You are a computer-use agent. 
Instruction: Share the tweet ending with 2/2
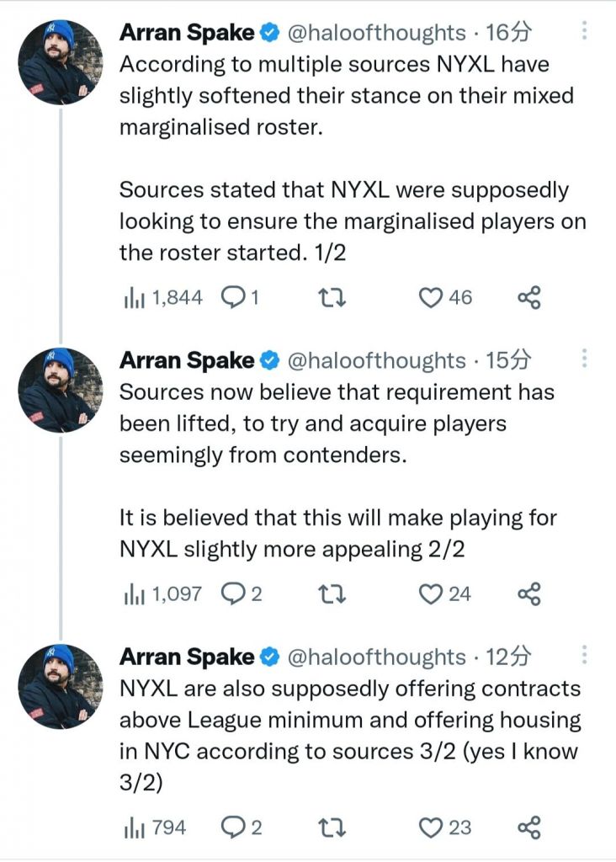[529, 594]
